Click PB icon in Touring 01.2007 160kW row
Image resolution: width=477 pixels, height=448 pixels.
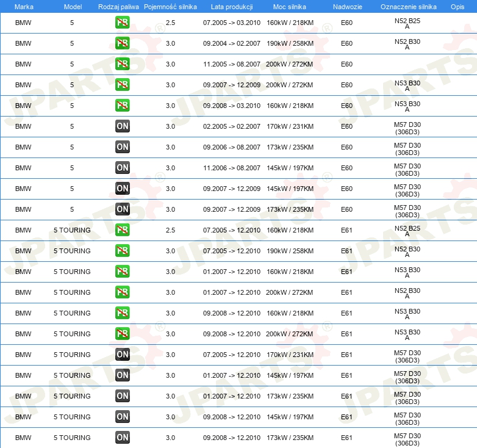[122, 271]
